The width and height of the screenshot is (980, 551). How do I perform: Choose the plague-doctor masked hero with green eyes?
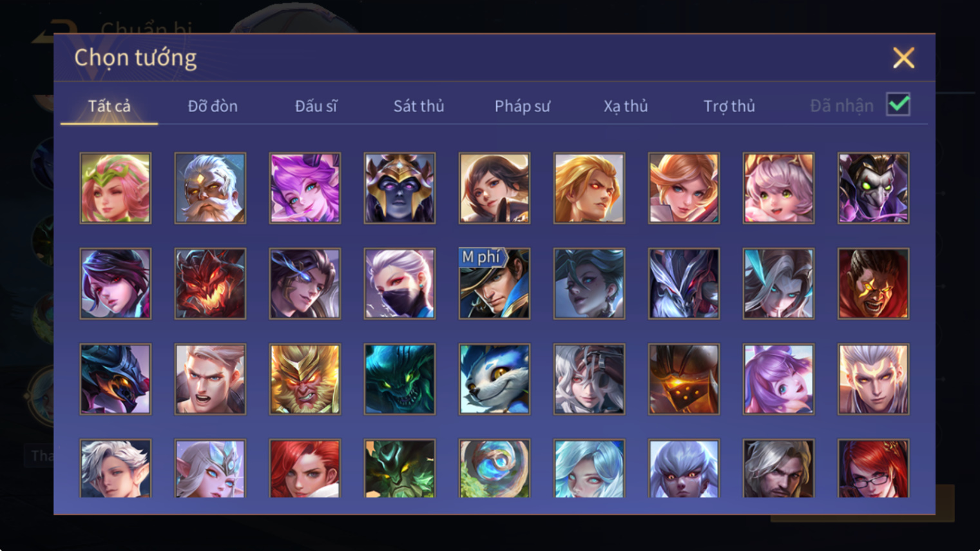873,188
